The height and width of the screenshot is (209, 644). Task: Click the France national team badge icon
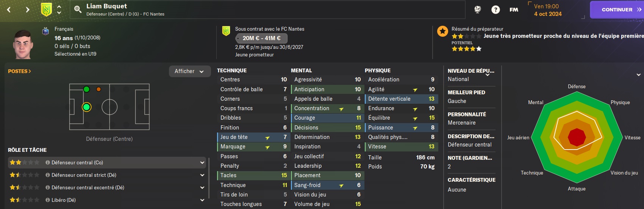[x=45, y=31]
